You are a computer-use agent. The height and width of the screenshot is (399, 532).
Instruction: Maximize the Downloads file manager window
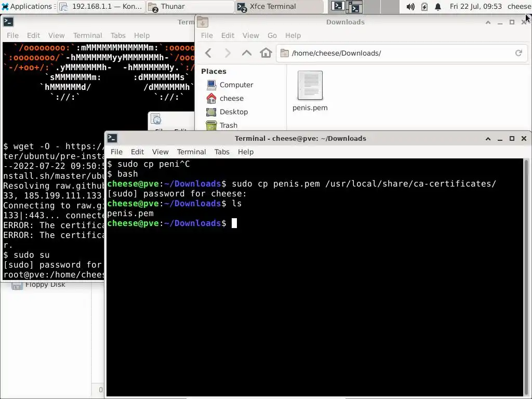point(512,22)
